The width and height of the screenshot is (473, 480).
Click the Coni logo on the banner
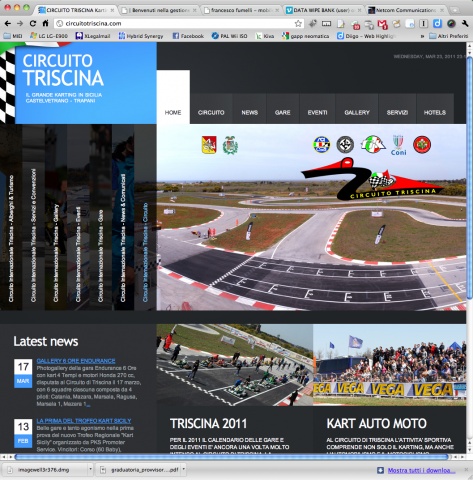coord(398,145)
